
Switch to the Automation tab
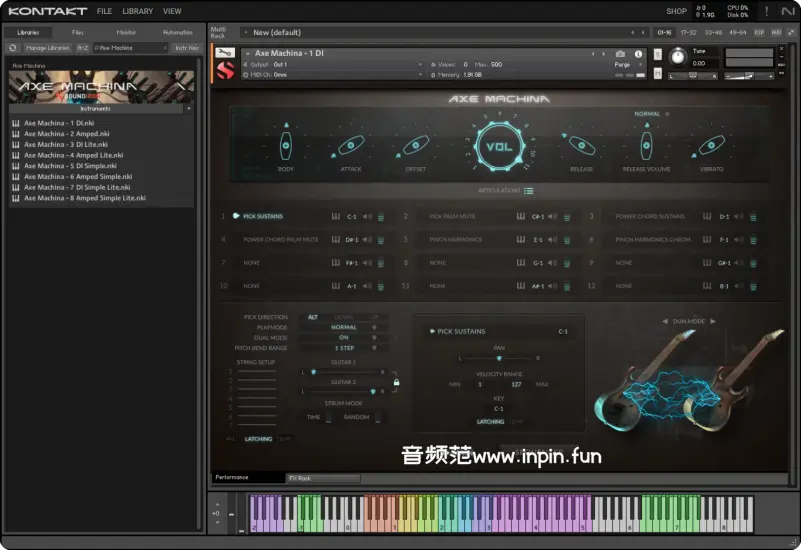pyautogui.click(x=177, y=32)
